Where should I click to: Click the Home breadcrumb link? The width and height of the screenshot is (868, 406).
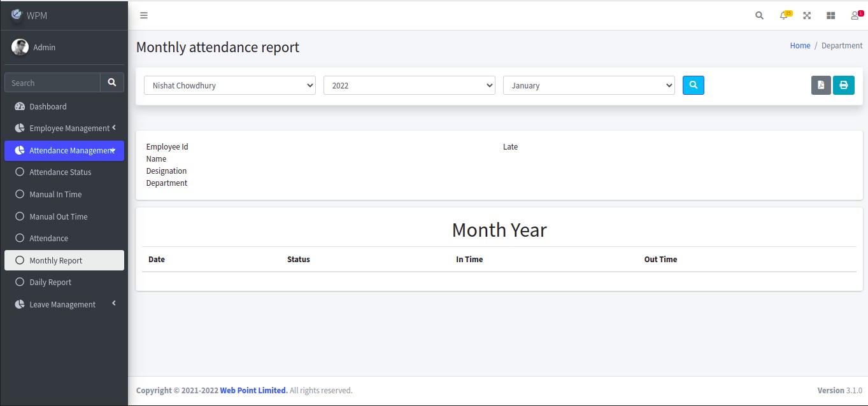pos(800,46)
